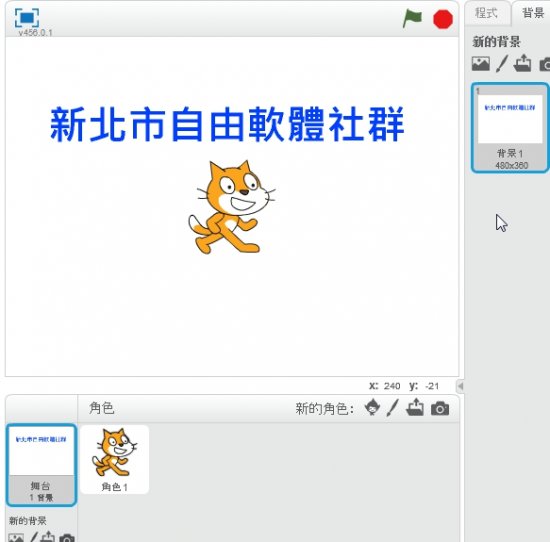Image resolution: width=550 pixels, height=542 pixels.
Task: Choose backdrop from library below stage thumbnail
Action: point(16,538)
